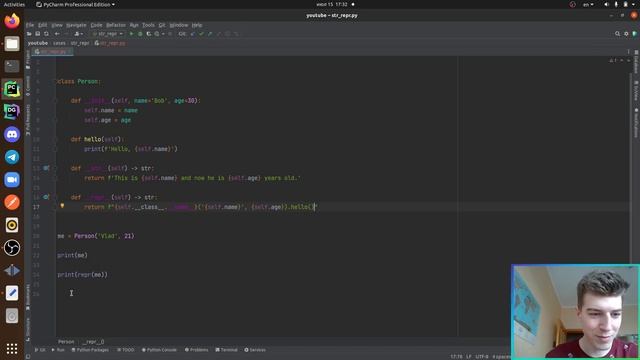
Task: Run str_repr with the green play icon
Action: coord(131,34)
